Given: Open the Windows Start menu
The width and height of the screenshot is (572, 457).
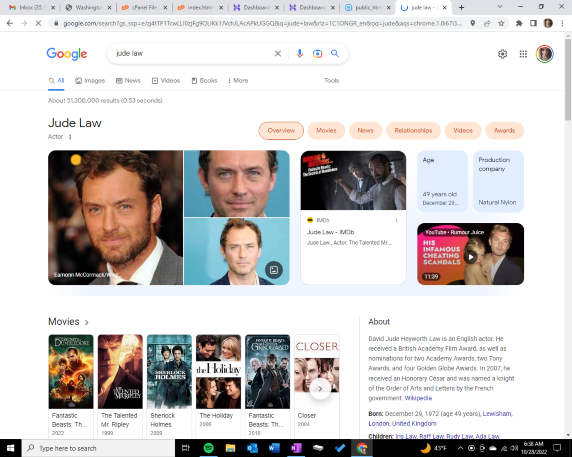Looking at the screenshot, I should click(x=11, y=448).
